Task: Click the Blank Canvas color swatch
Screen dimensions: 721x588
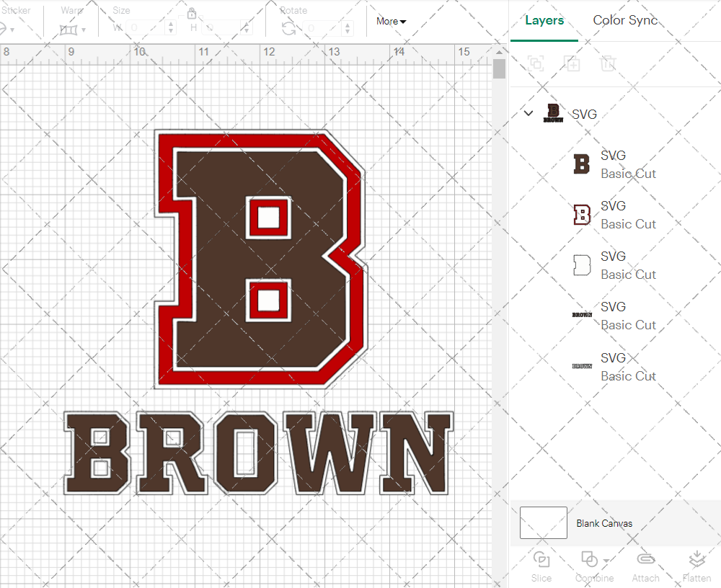Action: point(543,522)
